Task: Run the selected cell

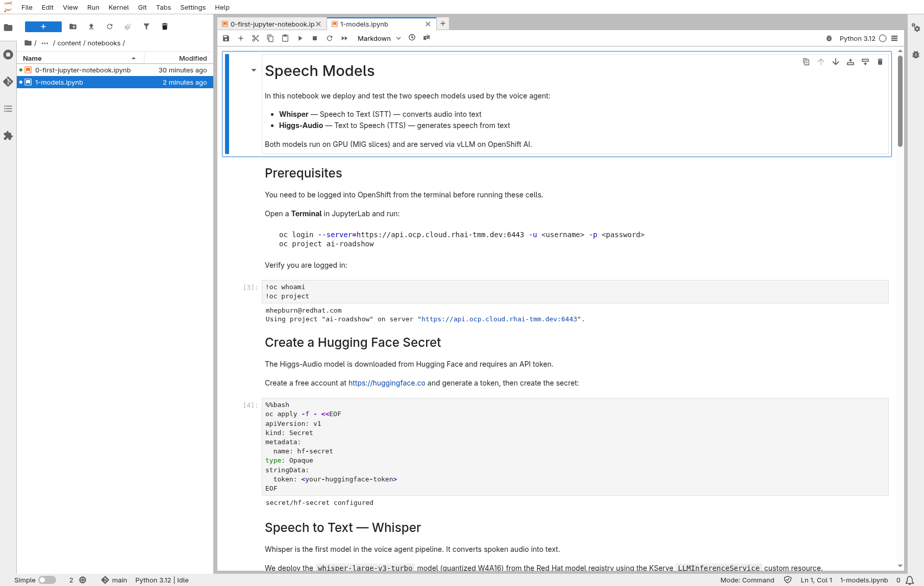Action: click(x=300, y=38)
